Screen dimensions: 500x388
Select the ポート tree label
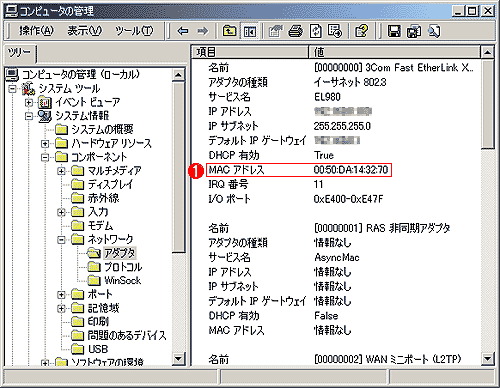coord(100,294)
